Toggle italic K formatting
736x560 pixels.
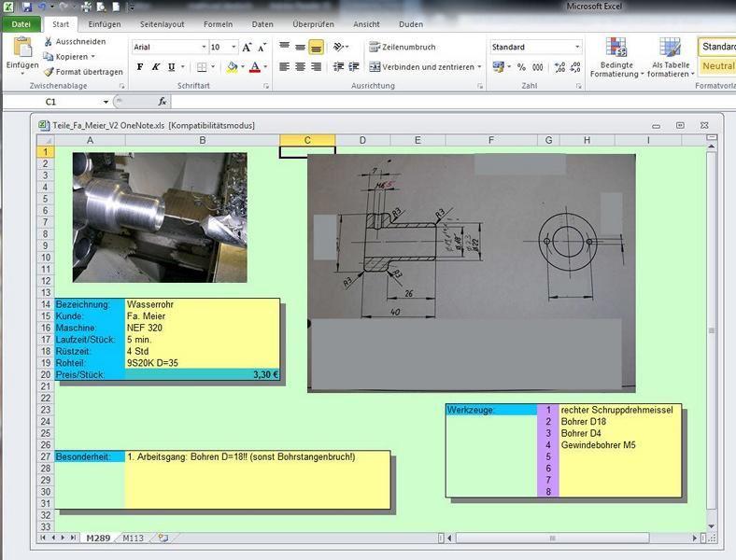click(x=156, y=67)
